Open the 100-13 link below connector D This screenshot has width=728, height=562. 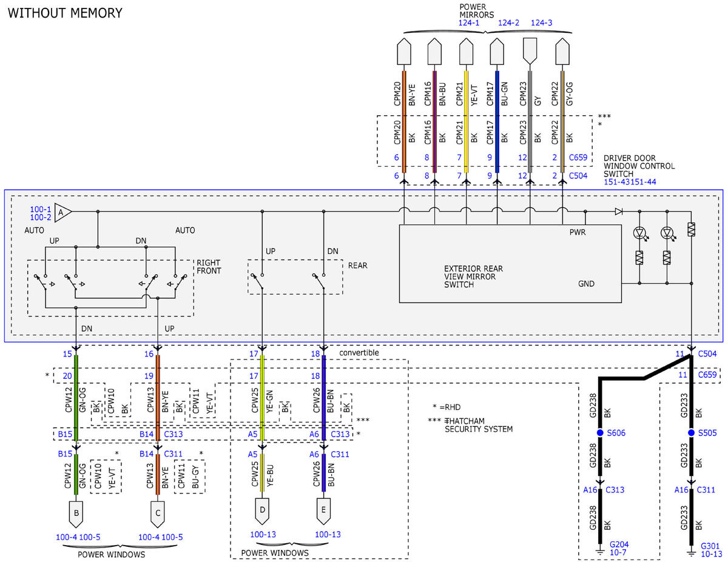[262, 535]
